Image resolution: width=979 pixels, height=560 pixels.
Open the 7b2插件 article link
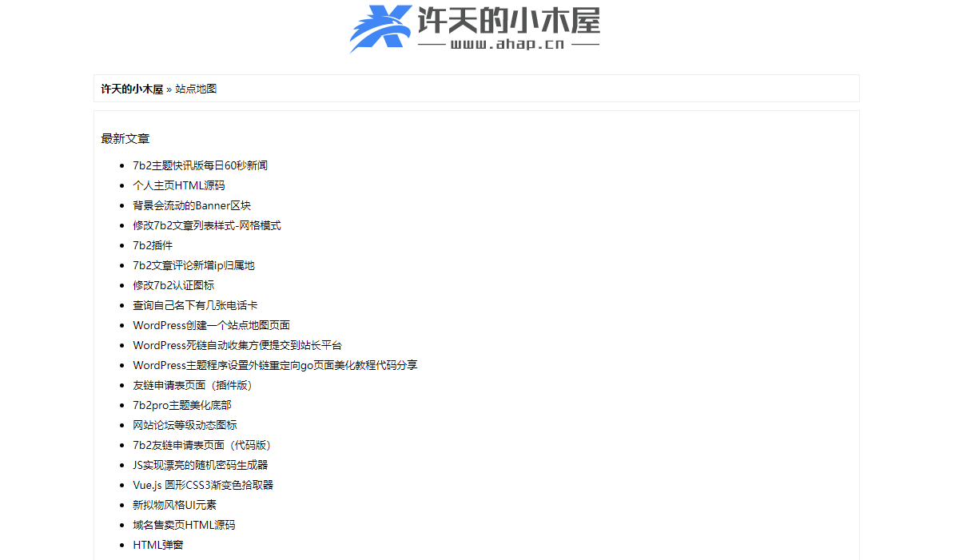pos(153,245)
